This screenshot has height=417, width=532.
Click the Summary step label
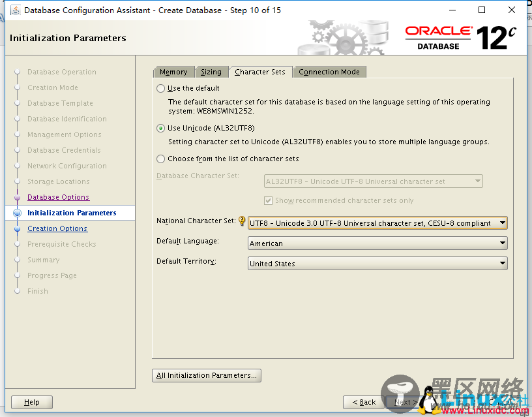click(x=44, y=260)
